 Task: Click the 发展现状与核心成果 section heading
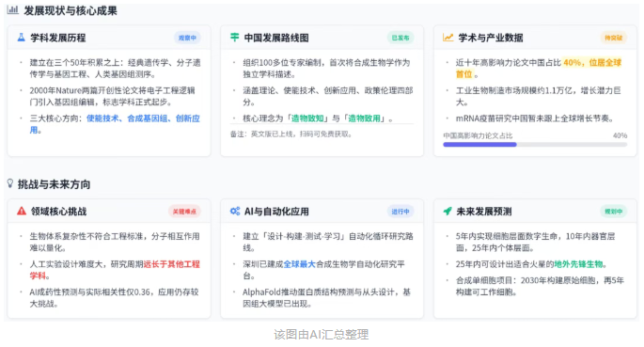tap(71, 10)
